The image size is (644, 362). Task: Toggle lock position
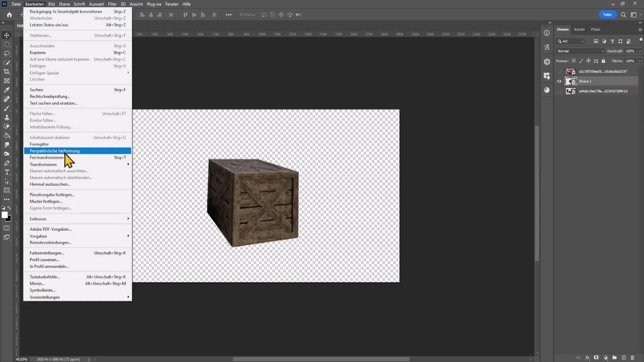[x=588, y=61]
